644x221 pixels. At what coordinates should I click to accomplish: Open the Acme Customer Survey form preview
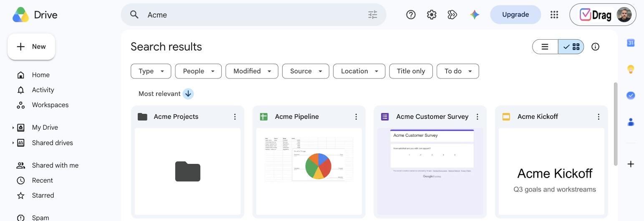pos(430,171)
